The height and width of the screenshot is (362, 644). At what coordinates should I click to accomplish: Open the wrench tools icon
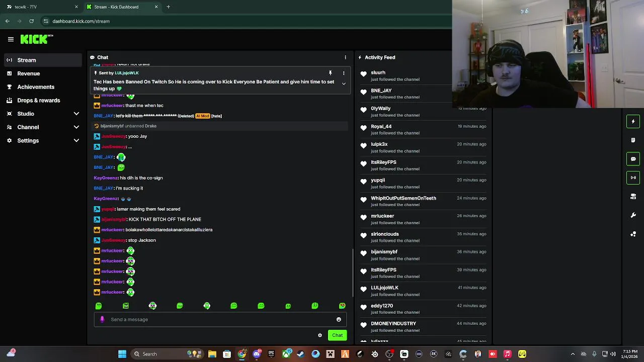click(633, 215)
